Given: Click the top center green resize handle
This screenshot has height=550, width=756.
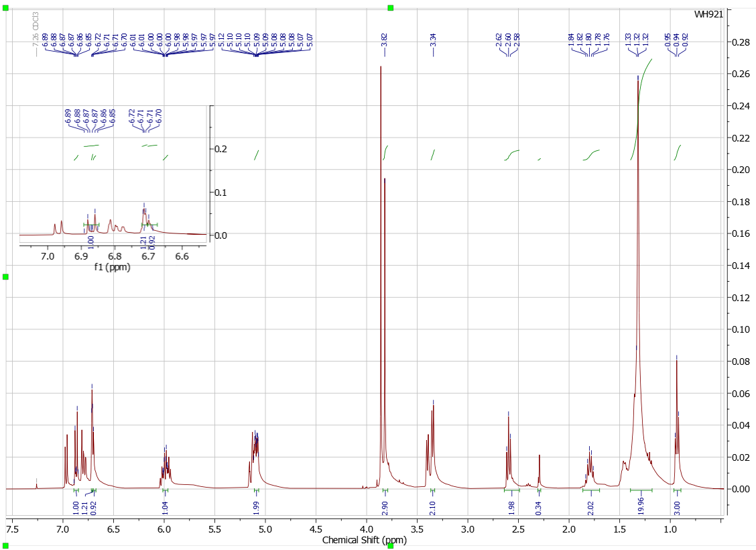Looking at the screenshot, I should (x=391, y=7).
